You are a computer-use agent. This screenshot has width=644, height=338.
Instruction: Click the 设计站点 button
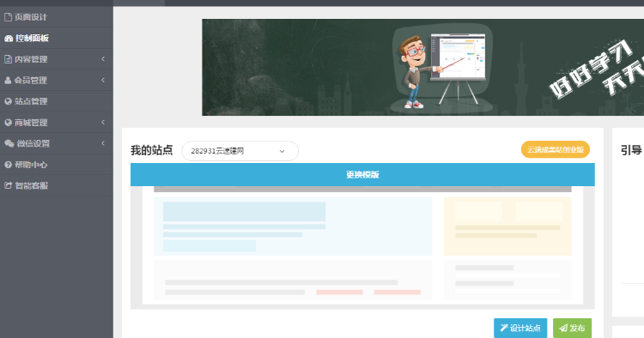coord(520,329)
